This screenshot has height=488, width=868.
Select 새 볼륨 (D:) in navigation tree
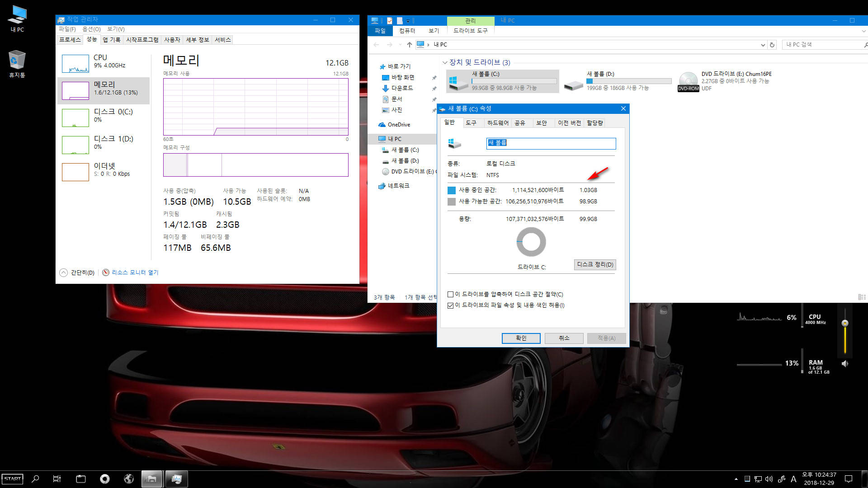(401, 161)
